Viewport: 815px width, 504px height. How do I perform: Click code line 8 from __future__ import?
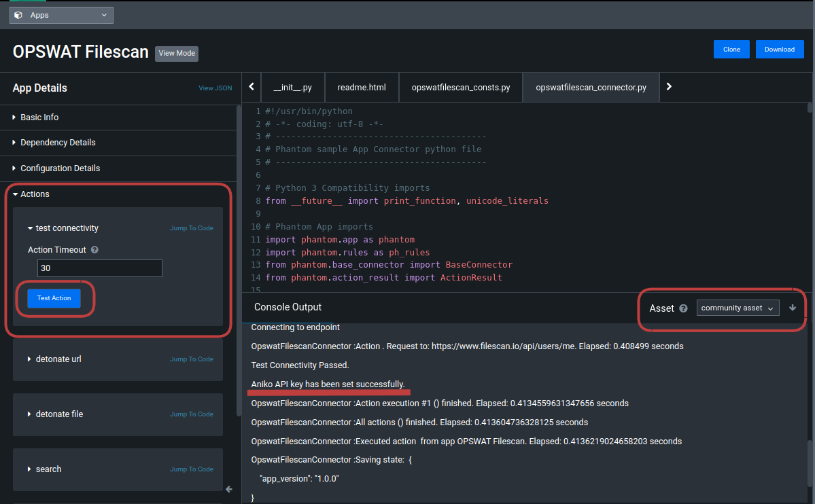point(406,201)
